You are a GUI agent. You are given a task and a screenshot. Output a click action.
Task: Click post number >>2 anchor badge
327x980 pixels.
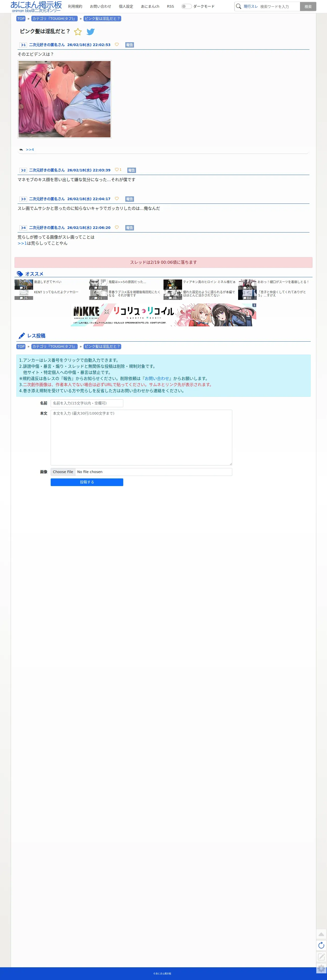[23, 170]
